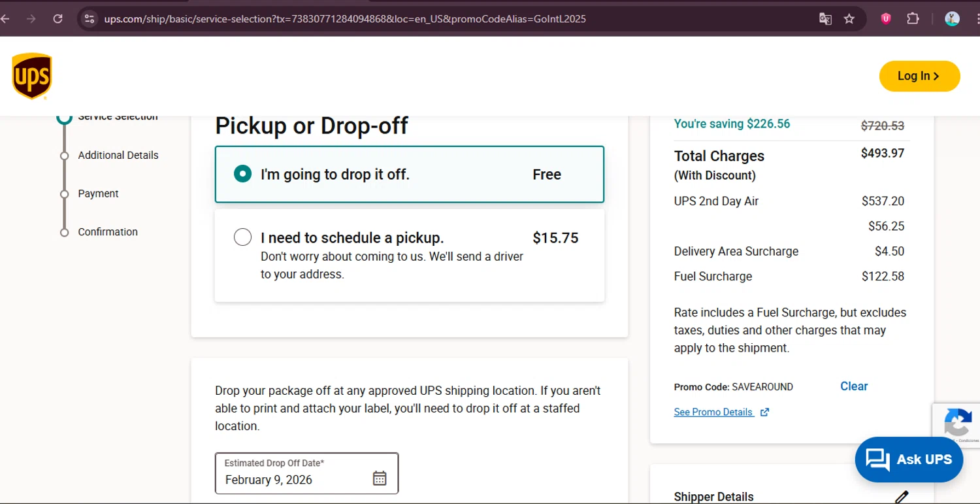This screenshot has width=980, height=504.
Task: Open the browser profile avatar
Action: tap(952, 19)
